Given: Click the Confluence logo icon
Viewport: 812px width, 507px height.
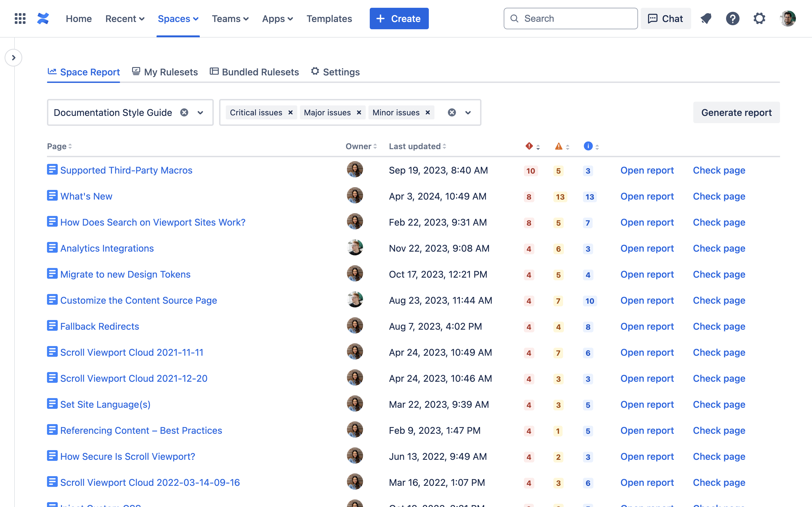Looking at the screenshot, I should click(43, 19).
